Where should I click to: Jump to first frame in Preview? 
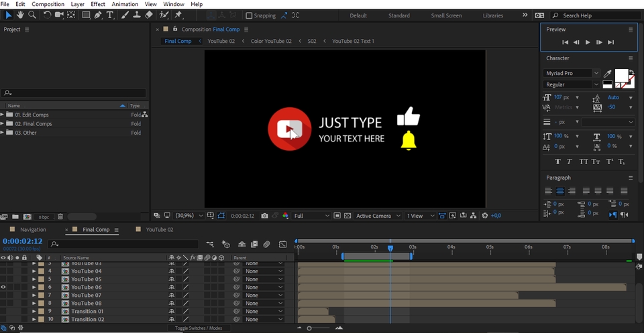(565, 42)
